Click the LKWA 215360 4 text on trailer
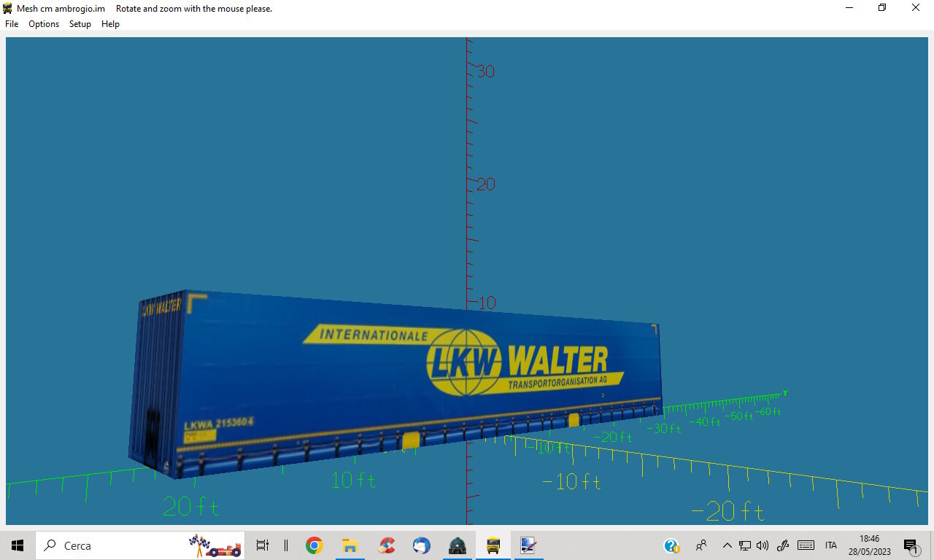Screen dimensions: 934x560 coord(218,424)
